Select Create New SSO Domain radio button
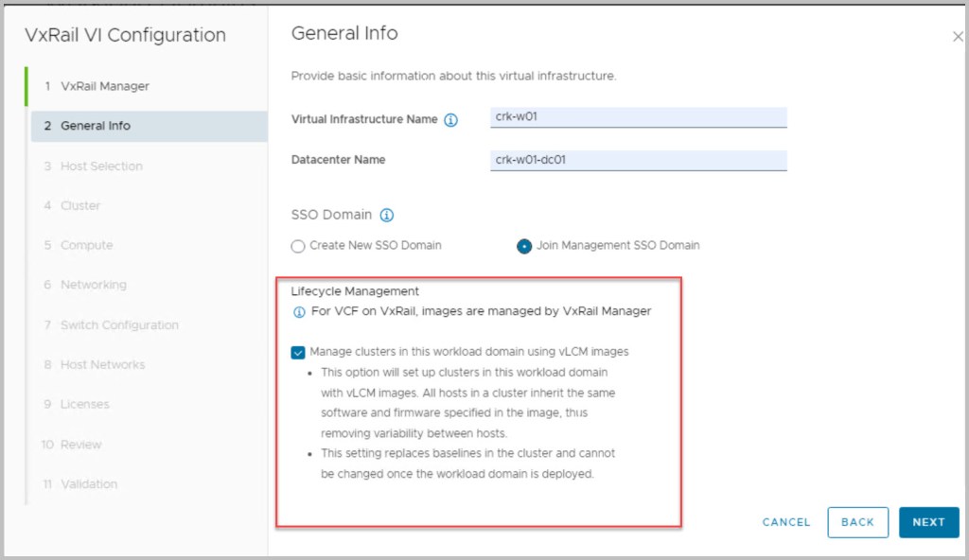Image resolution: width=969 pixels, height=560 pixels. (x=299, y=246)
